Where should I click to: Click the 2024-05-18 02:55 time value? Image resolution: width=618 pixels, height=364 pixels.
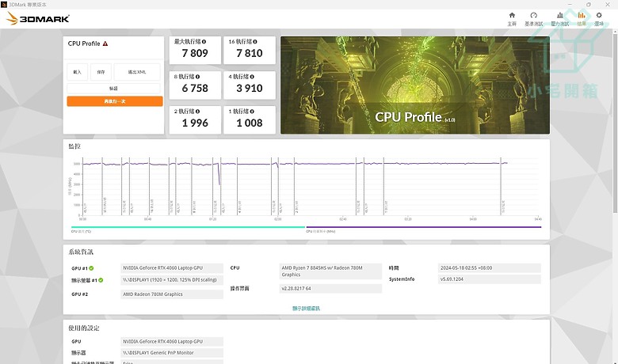[489, 268]
